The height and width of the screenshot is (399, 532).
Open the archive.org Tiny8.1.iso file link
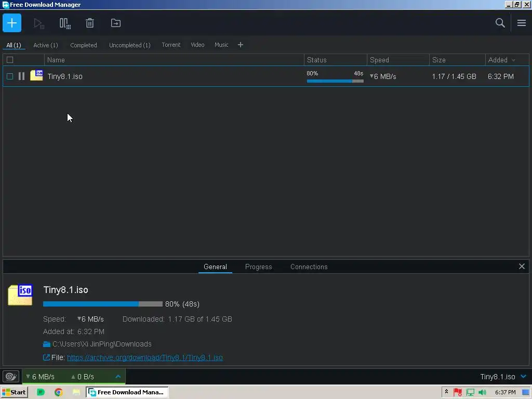pos(145,357)
